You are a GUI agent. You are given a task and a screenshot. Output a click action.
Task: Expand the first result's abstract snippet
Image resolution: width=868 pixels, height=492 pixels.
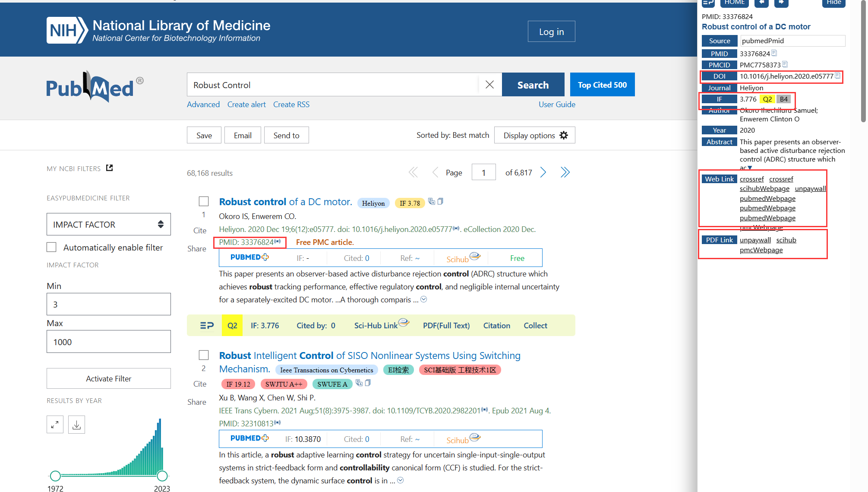[x=424, y=299]
